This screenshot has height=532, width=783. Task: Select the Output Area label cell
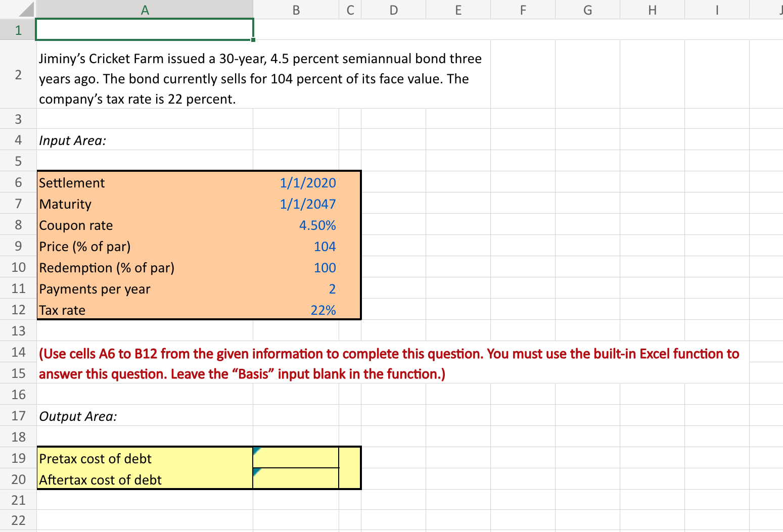click(x=144, y=416)
